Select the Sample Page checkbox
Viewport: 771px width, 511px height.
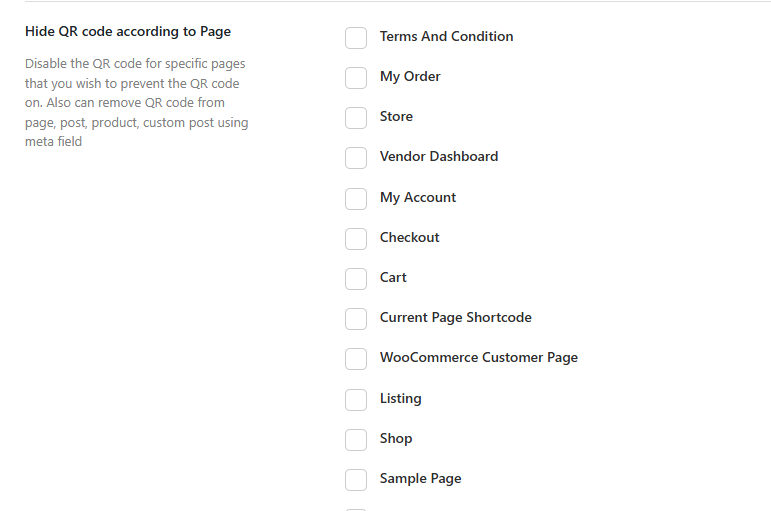point(356,480)
